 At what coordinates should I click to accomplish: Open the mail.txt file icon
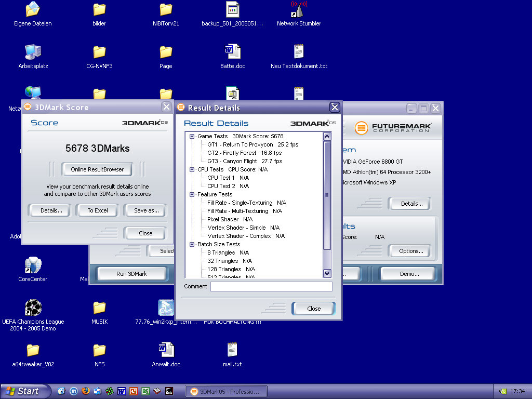[232, 350]
